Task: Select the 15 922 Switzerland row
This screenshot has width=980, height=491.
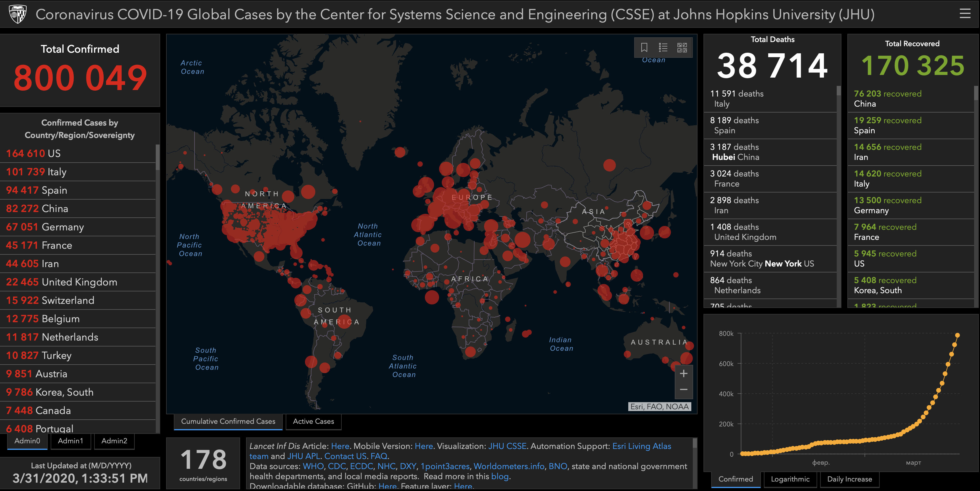Action: (78, 300)
